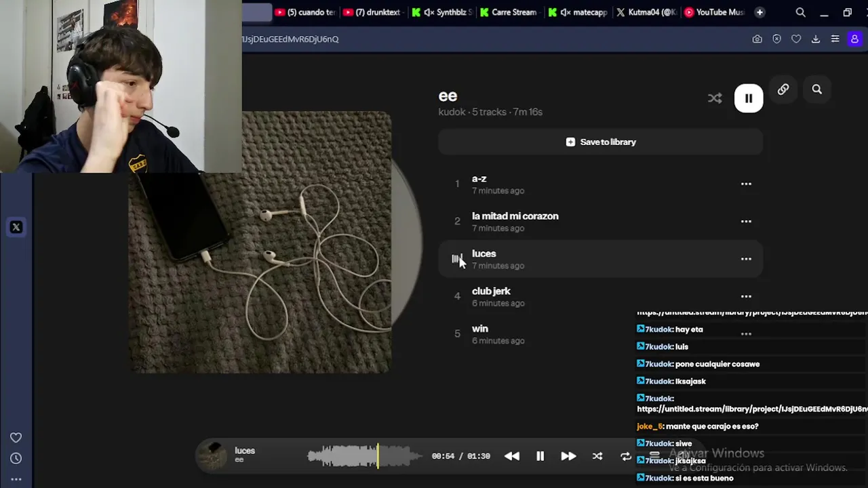Open the X sidebar shortcut icon
The width and height of the screenshot is (868, 488).
pyautogui.click(x=16, y=228)
